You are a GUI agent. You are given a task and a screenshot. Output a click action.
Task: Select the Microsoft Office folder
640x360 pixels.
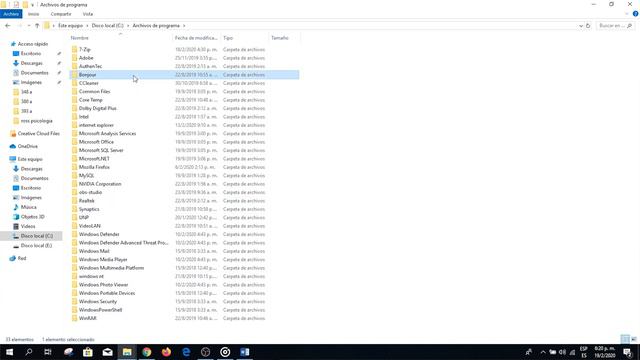click(x=96, y=142)
